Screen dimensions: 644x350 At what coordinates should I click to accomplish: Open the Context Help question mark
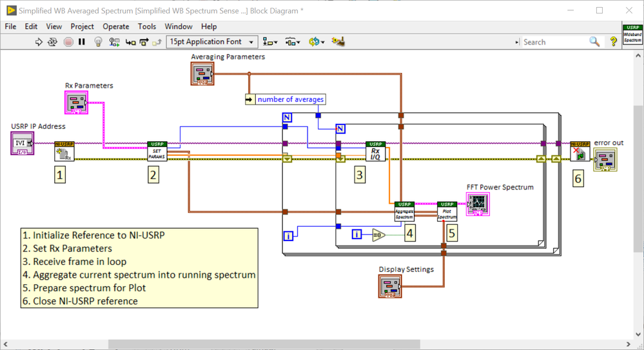click(x=614, y=41)
